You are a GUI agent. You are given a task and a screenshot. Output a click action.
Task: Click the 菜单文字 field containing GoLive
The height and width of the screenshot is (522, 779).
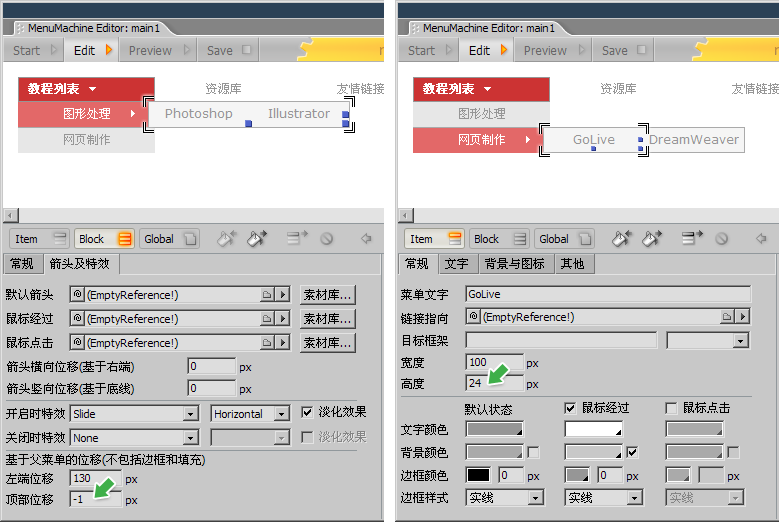pos(608,294)
